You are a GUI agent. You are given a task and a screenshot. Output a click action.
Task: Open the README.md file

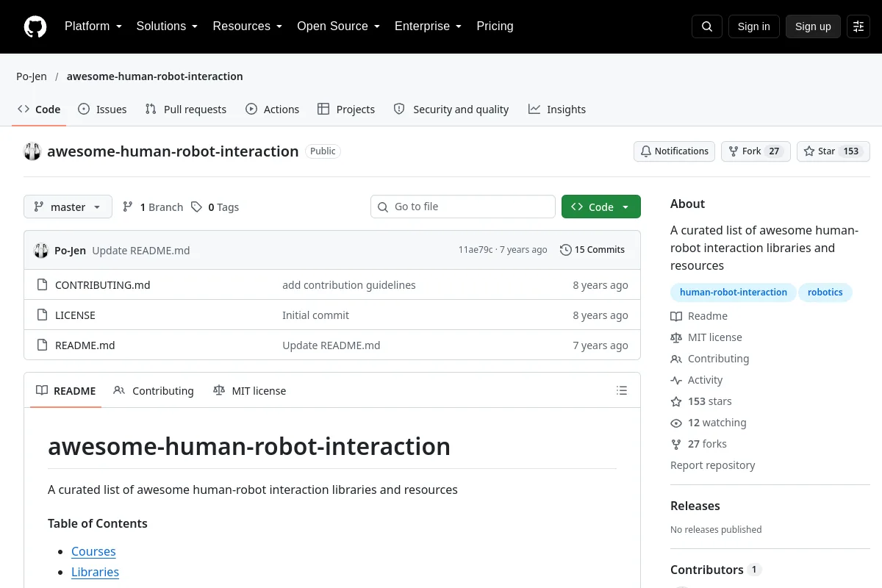(x=85, y=345)
